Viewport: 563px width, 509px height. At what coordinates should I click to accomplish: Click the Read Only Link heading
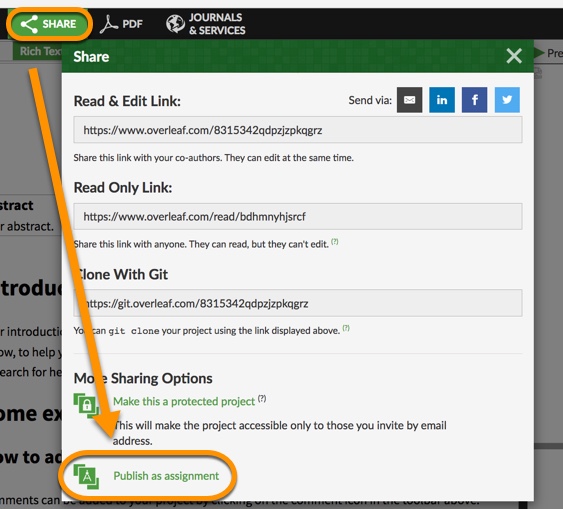123,187
